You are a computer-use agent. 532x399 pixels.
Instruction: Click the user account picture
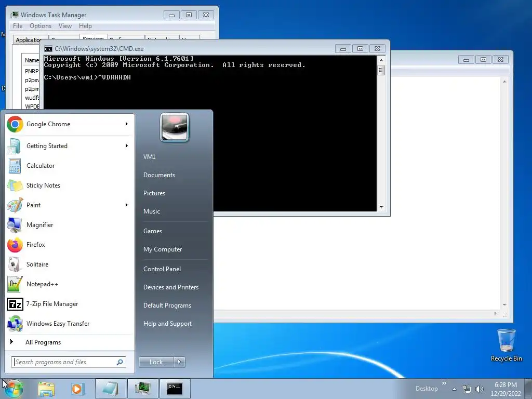click(175, 127)
